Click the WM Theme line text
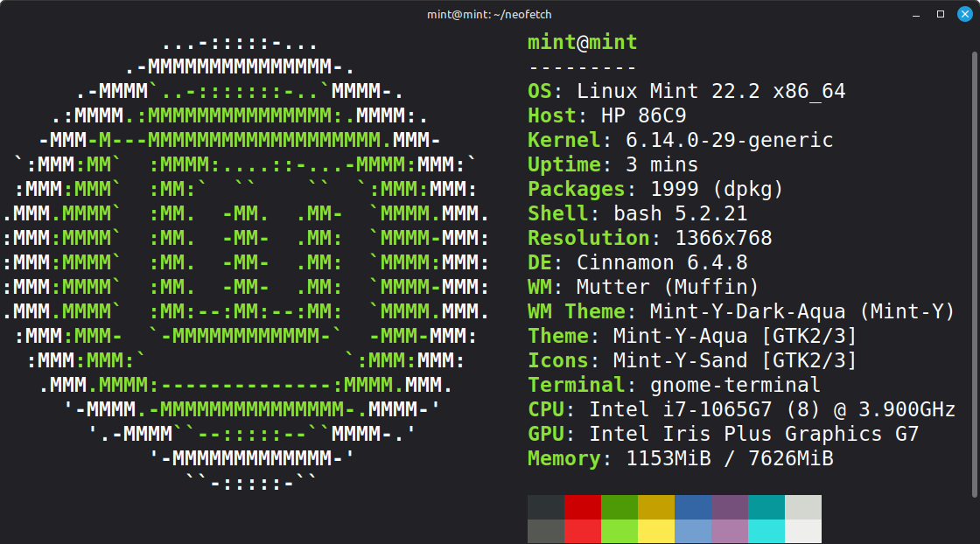This screenshot has height=544, width=980. click(740, 311)
